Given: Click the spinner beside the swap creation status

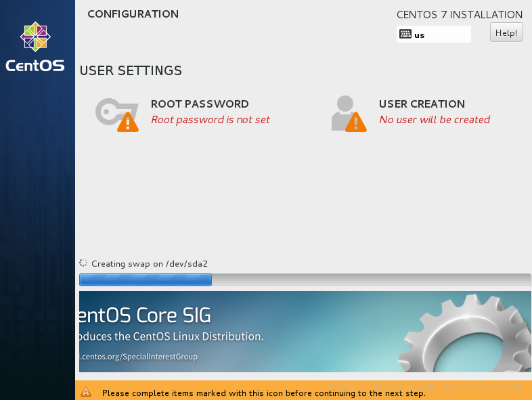Looking at the screenshot, I should [84, 263].
